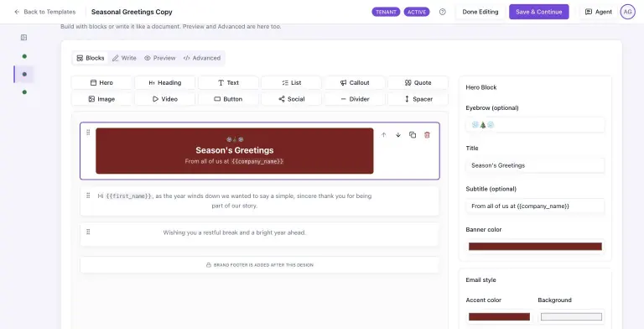Click the Back to Templates link
Viewport: 644px width, 329px height.
44,12
